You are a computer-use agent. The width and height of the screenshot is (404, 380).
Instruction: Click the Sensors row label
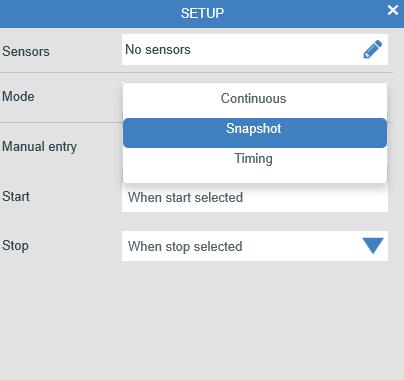tap(26, 52)
